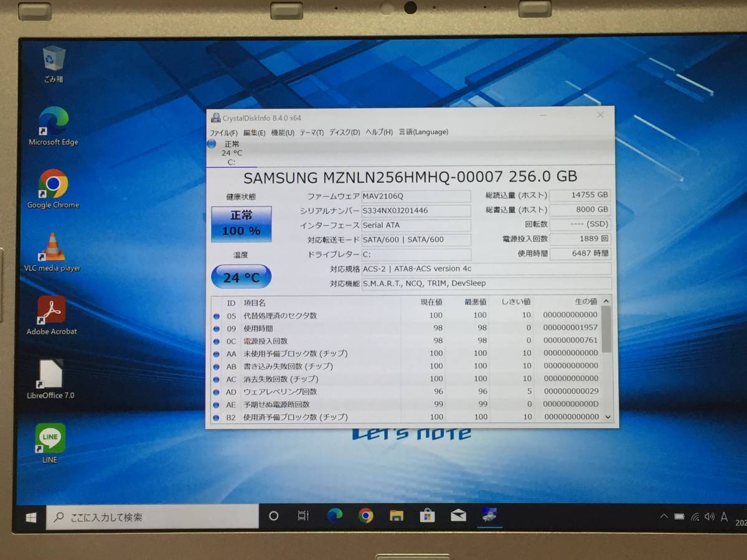Open the 編集(E) menu
This screenshot has width=747, height=560.
(254, 133)
